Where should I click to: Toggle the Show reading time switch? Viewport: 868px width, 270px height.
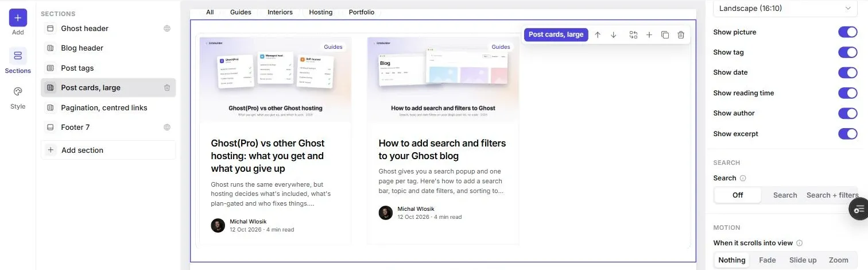pyautogui.click(x=847, y=93)
